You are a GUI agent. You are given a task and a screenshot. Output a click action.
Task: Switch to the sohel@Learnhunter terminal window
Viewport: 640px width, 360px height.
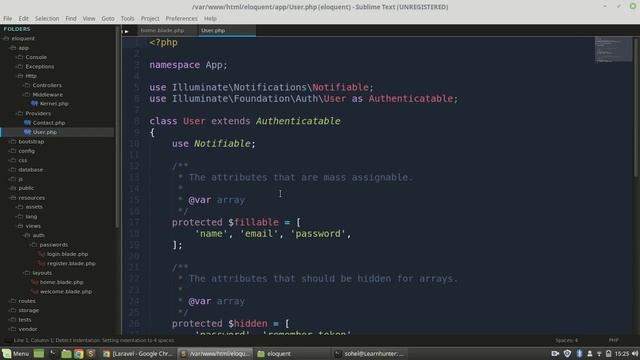pos(370,353)
